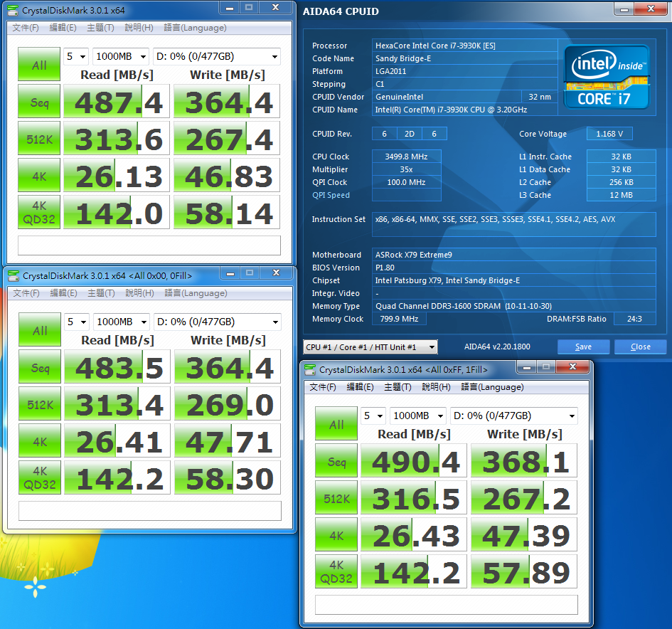Click the QPI Speed label in AIDA64

[331, 195]
